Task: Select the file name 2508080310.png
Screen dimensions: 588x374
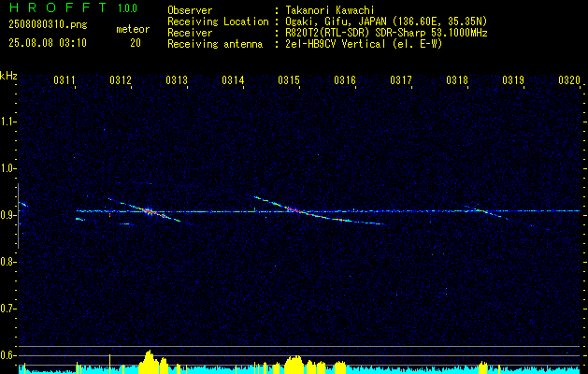Action: point(48,25)
